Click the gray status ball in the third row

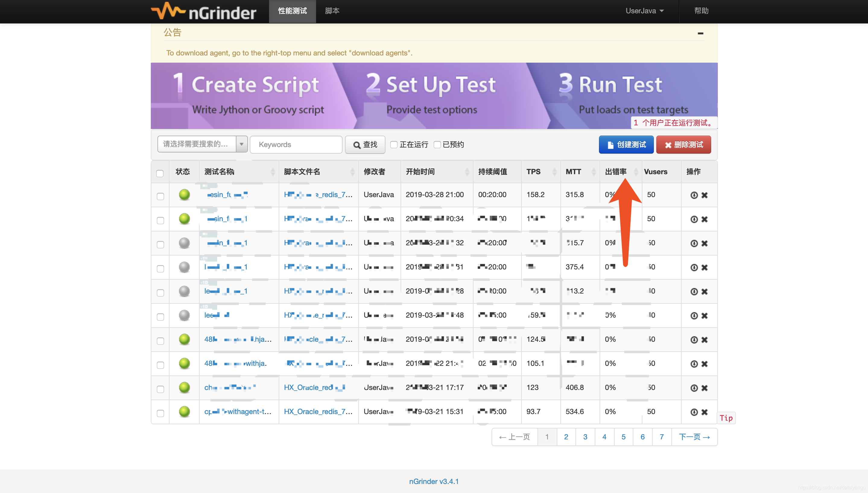[184, 243]
